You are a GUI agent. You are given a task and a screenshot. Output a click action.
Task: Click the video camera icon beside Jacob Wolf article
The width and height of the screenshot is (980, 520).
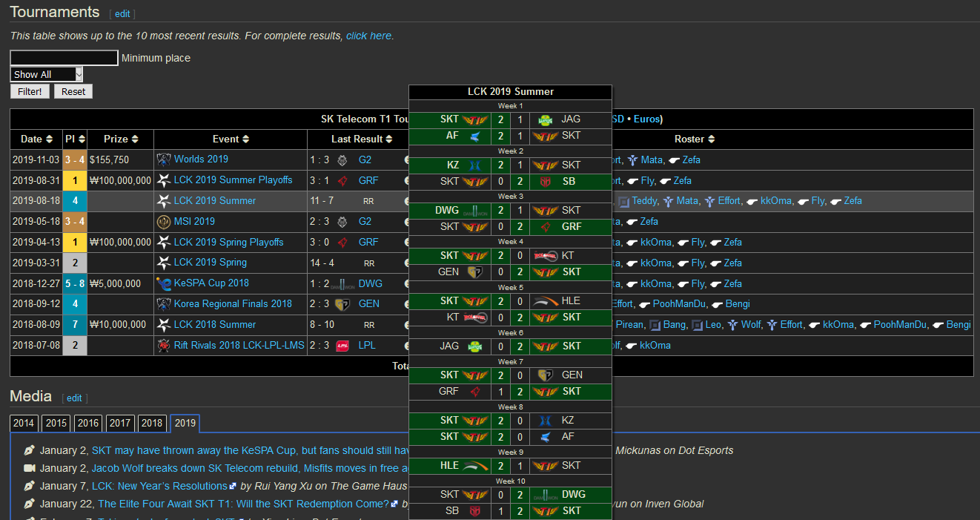coord(30,469)
